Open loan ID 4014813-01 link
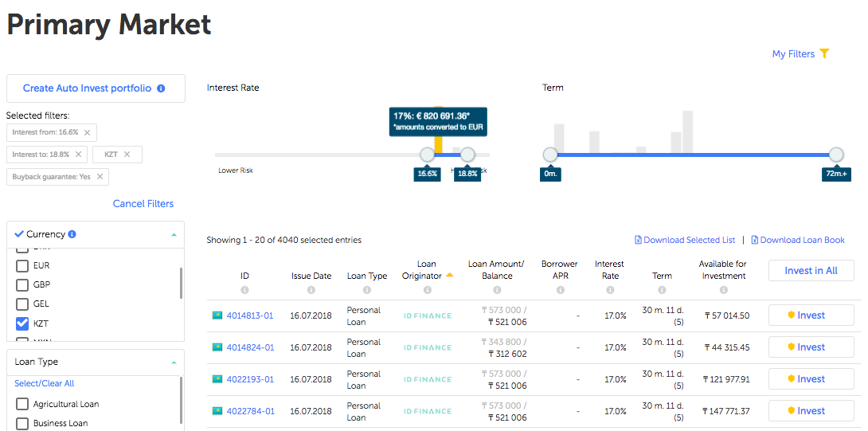 click(250, 315)
